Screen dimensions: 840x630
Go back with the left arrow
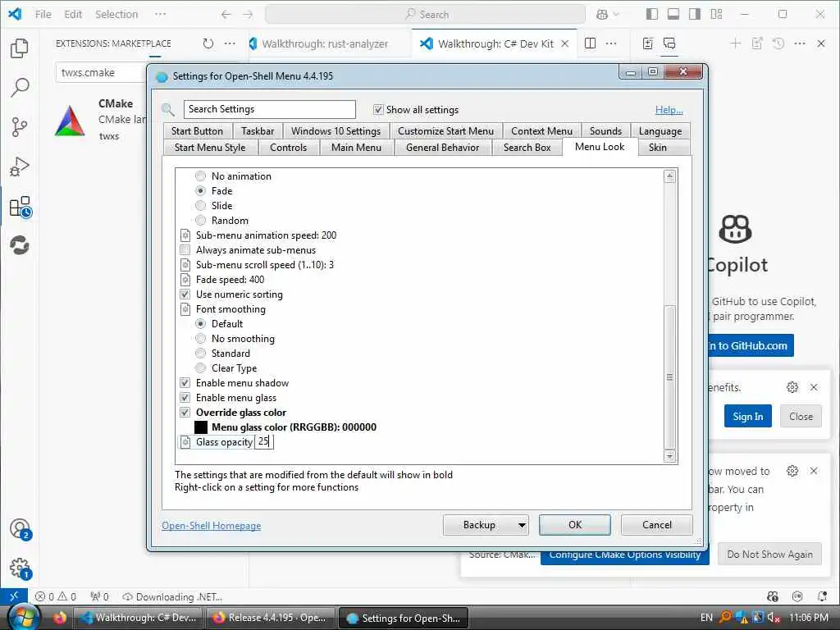tap(226, 15)
